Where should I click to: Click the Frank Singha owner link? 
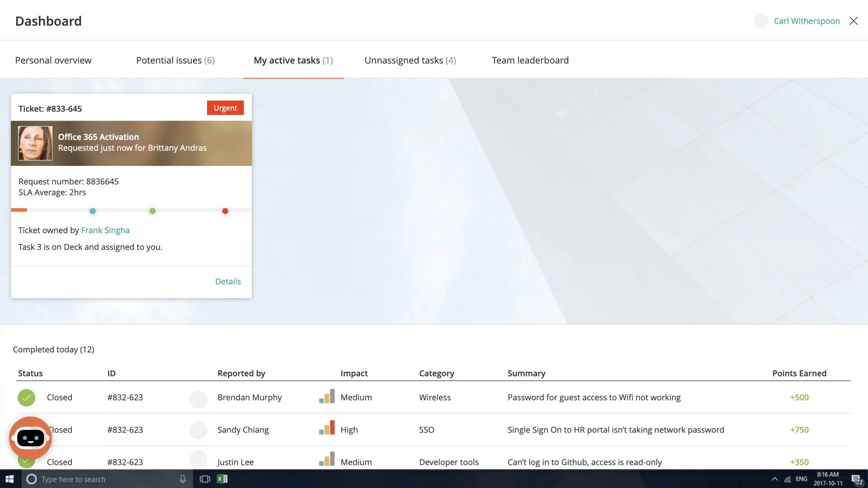[x=105, y=230]
